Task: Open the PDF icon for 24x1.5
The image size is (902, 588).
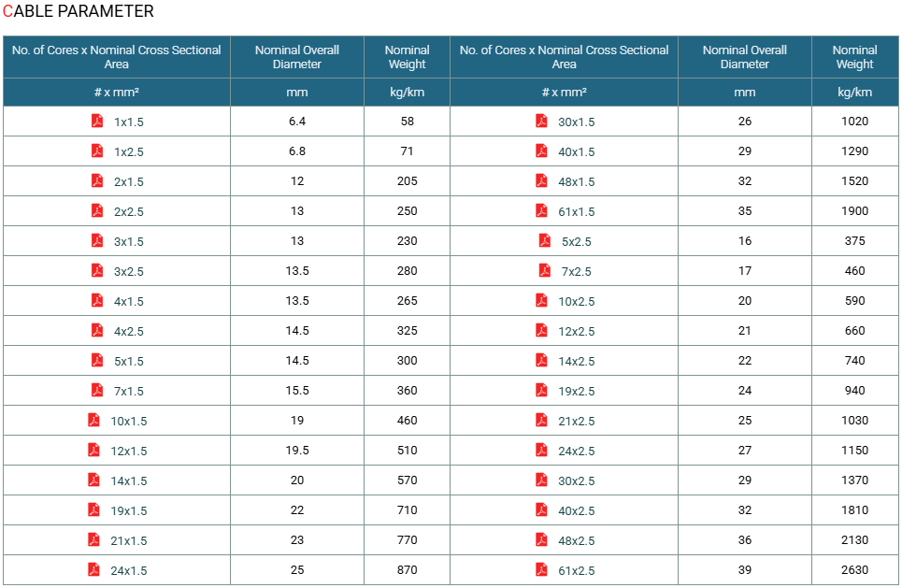Action: pyautogui.click(x=93, y=569)
